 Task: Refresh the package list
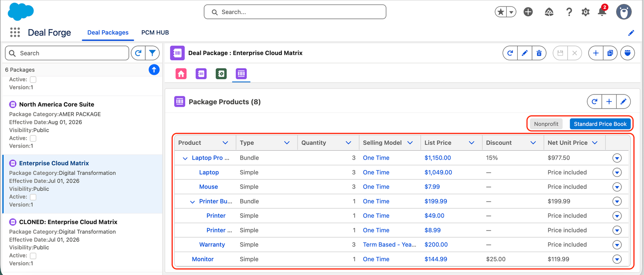coord(138,53)
